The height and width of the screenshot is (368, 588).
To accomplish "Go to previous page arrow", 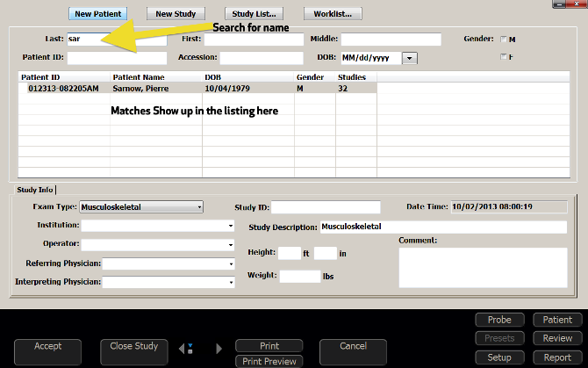I will coord(183,349).
